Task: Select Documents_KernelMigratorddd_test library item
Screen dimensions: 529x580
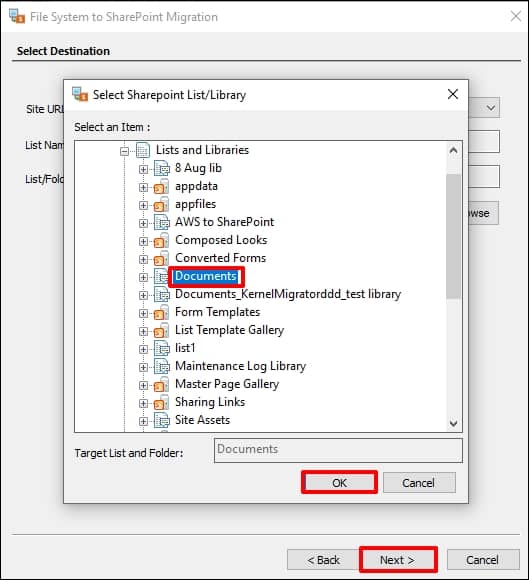Action: point(288,294)
